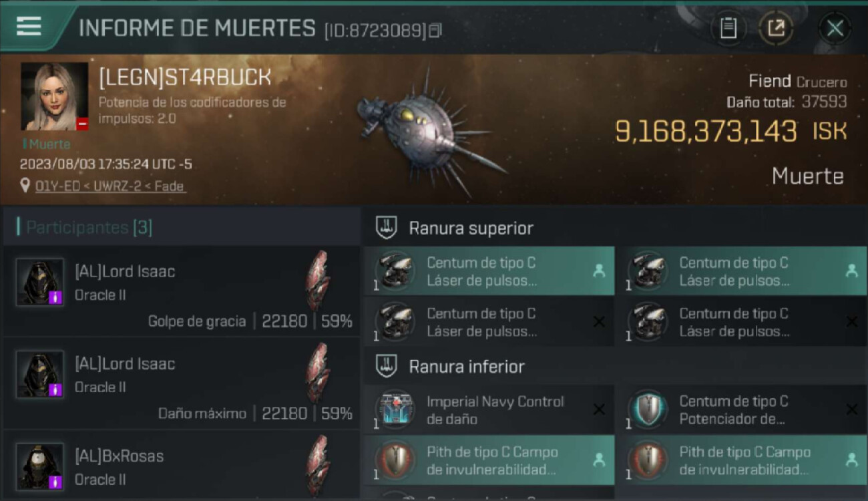Close the Informe de Muertes window
This screenshot has width=868, height=501.
click(835, 28)
